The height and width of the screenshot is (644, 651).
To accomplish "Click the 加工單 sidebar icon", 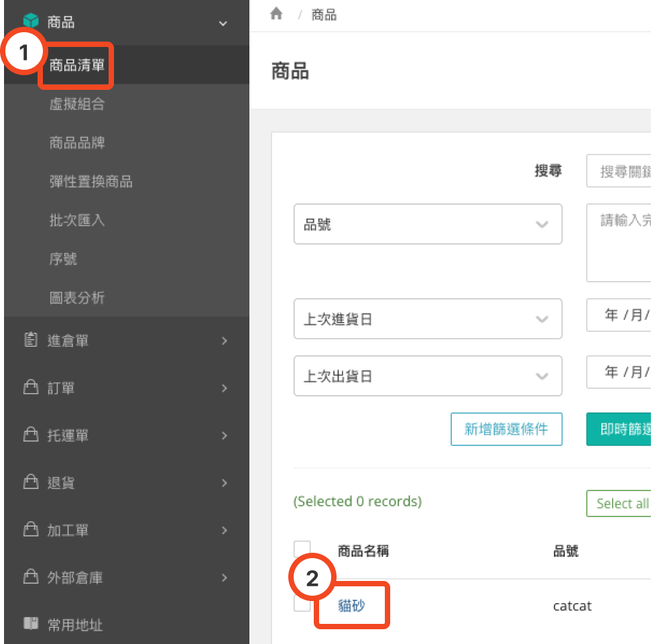I will [x=31, y=531].
